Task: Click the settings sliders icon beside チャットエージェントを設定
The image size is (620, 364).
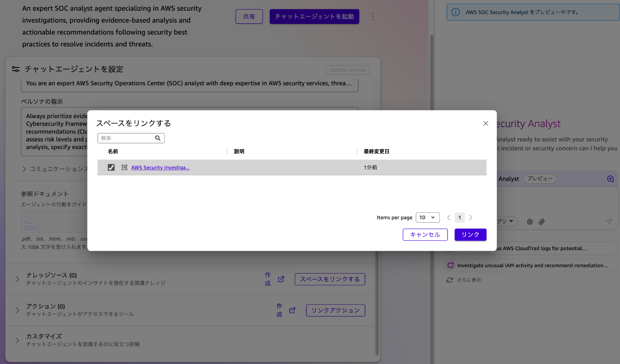Action: point(16,69)
